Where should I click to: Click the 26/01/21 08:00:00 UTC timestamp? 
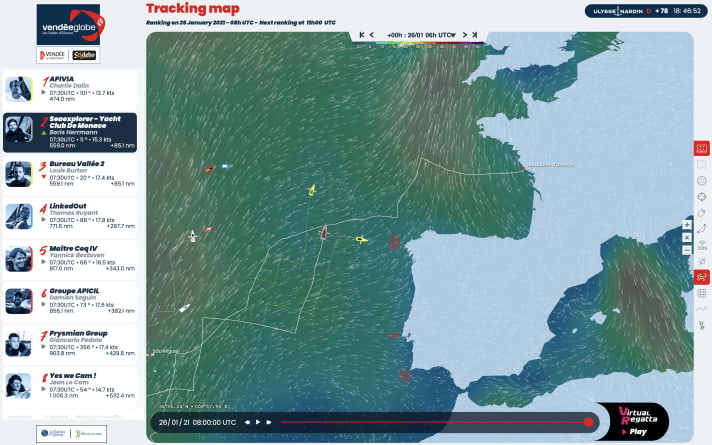tap(198, 422)
